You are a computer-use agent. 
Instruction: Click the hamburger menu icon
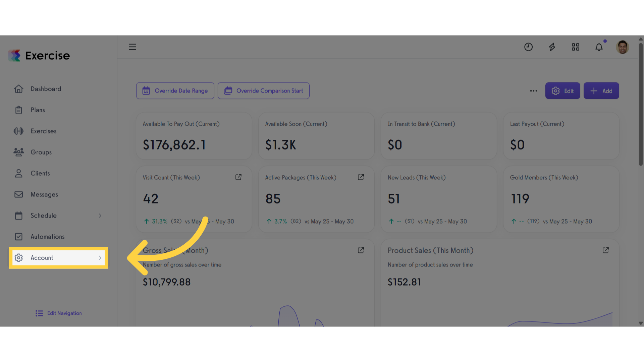pyautogui.click(x=132, y=47)
